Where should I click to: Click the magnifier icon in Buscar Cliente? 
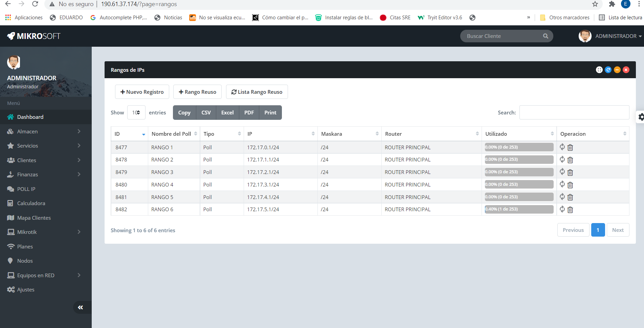point(546,36)
